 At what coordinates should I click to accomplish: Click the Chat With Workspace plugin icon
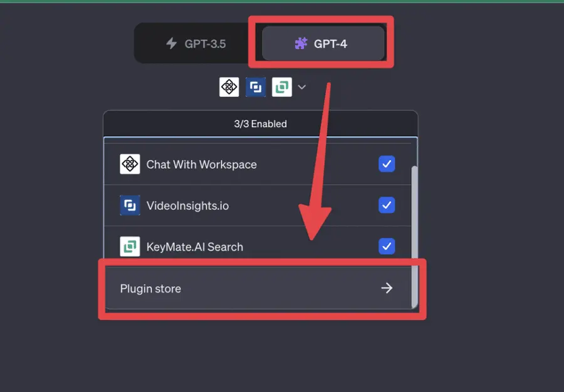click(130, 164)
